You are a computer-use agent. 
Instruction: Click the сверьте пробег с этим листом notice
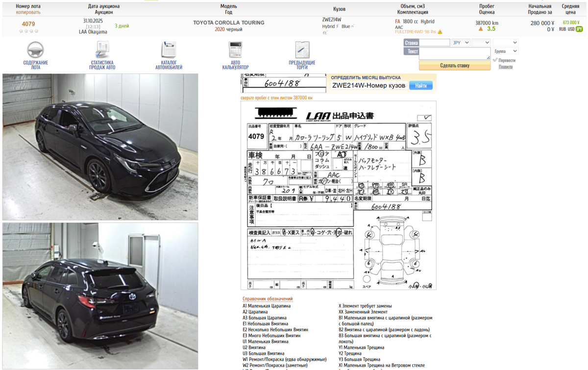(x=276, y=98)
